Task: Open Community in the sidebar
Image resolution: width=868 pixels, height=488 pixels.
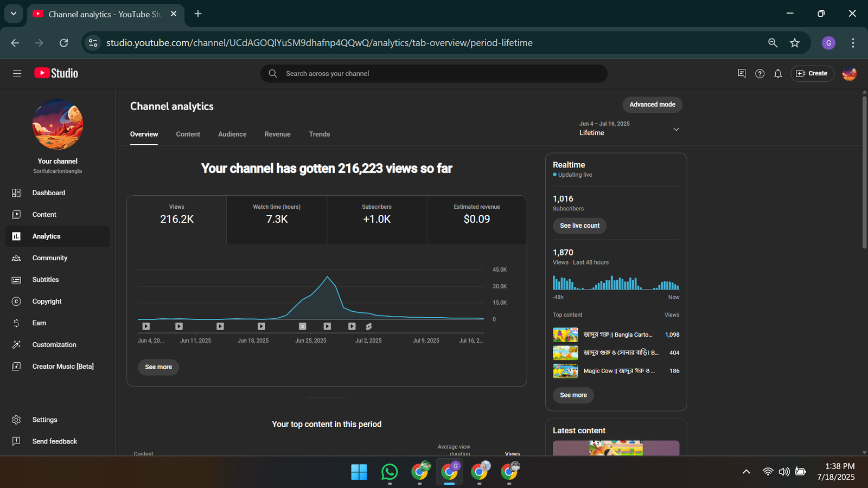Action: pos(58,258)
